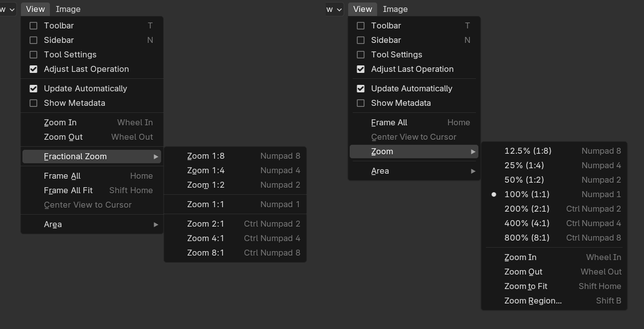Uncheck Update Automatically in right menu
Image resolution: width=644 pixels, height=329 pixels.
(361, 88)
